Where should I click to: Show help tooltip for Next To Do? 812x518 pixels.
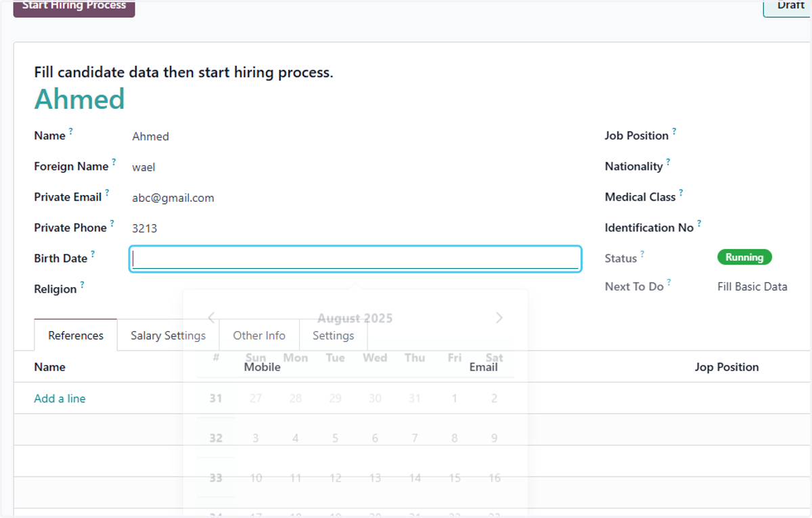click(669, 282)
